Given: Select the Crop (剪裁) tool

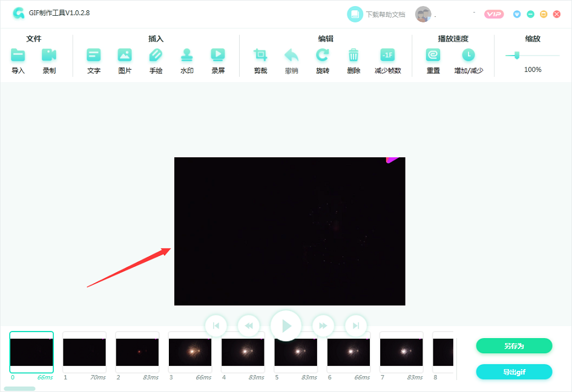Looking at the screenshot, I should (260, 56).
